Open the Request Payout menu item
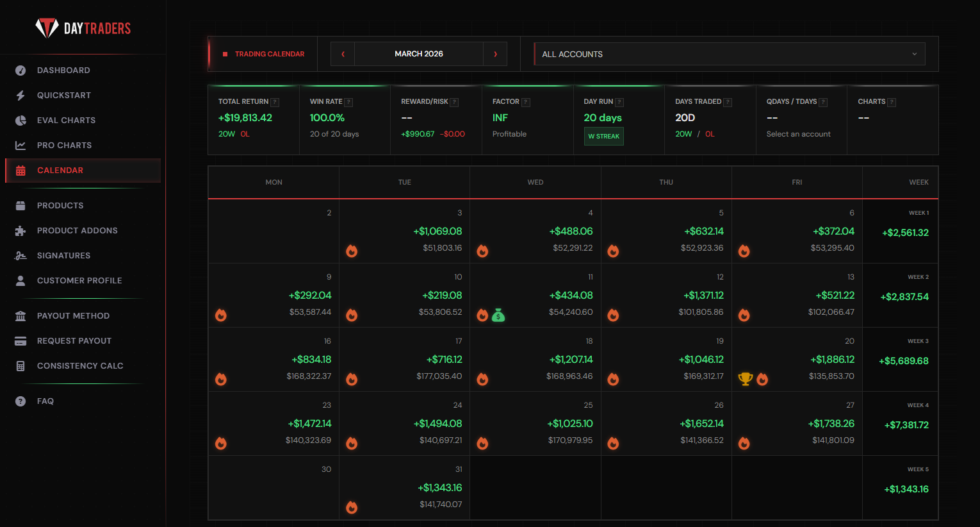 pyautogui.click(x=83, y=341)
